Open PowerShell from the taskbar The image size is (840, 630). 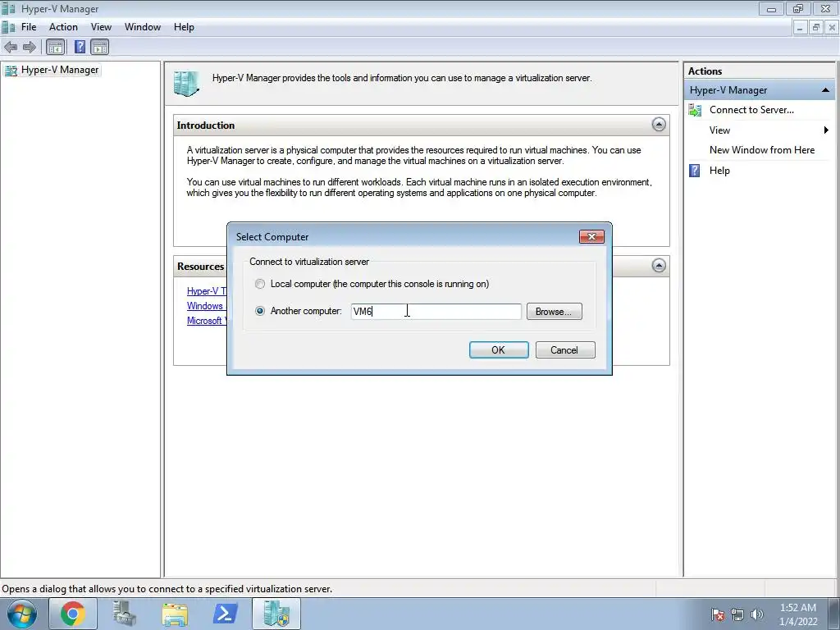pos(226,614)
